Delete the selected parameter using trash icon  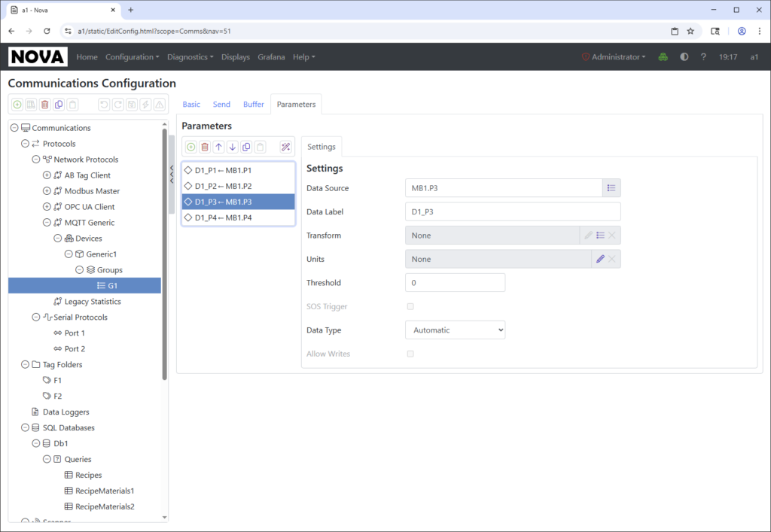(204, 147)
